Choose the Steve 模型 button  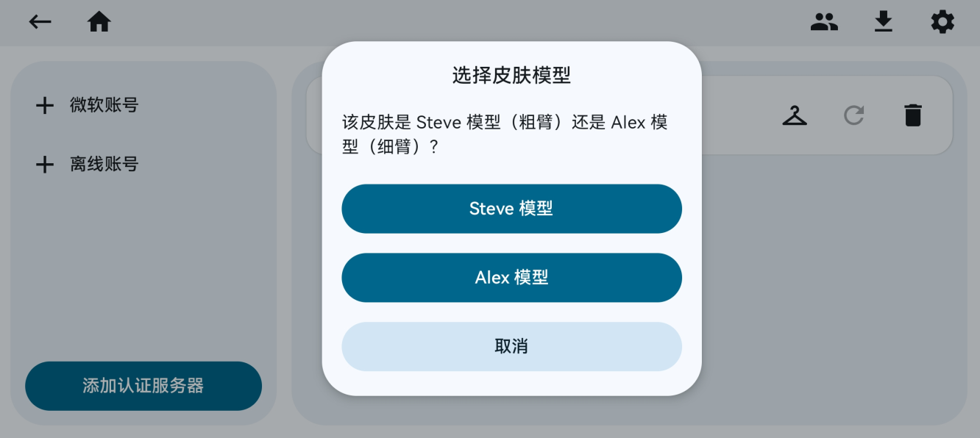coord(511,209)
